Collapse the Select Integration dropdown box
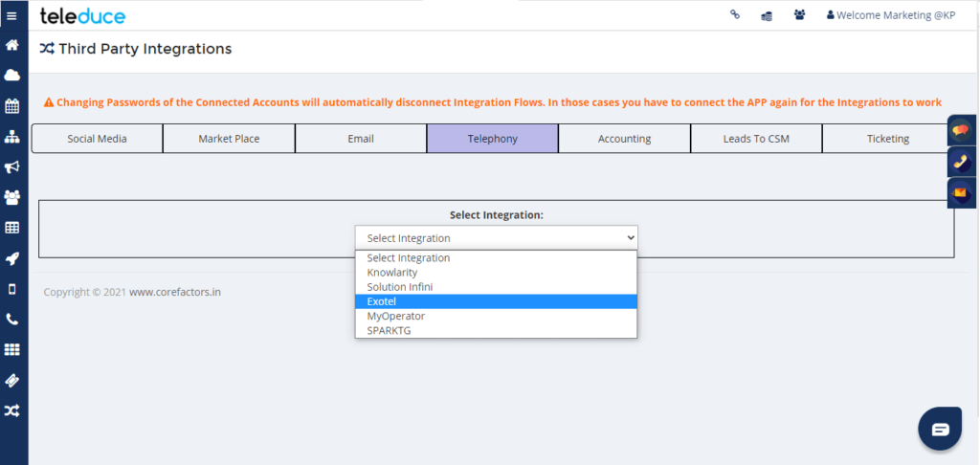Viewport: 980px width, 465px height. coord(497,238)
